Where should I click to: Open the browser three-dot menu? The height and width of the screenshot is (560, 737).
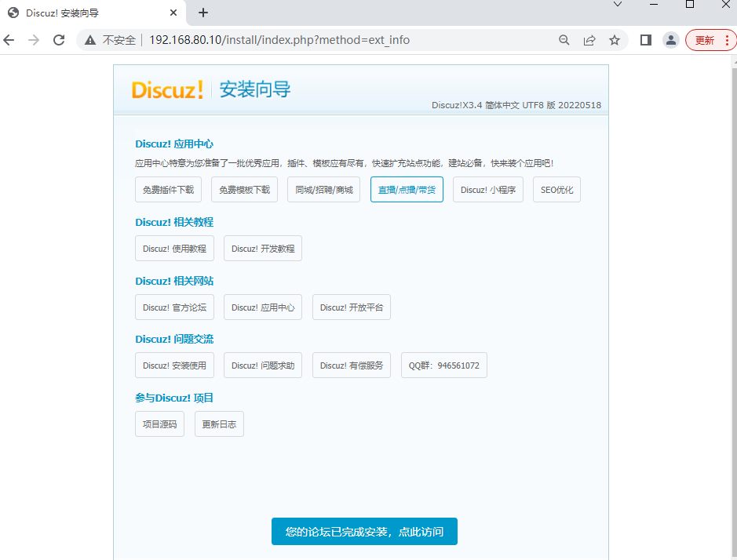coord(728,40)
